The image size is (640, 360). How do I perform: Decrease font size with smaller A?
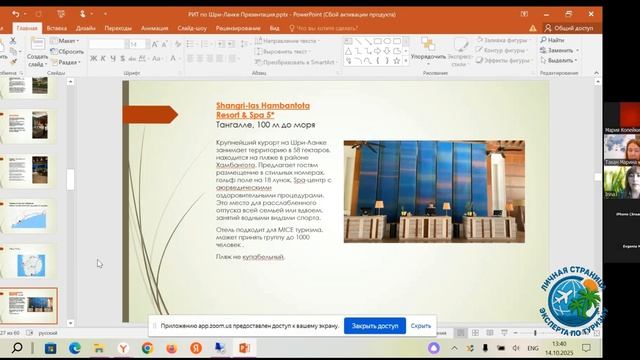pyautogui.click(x=164, y=44)
